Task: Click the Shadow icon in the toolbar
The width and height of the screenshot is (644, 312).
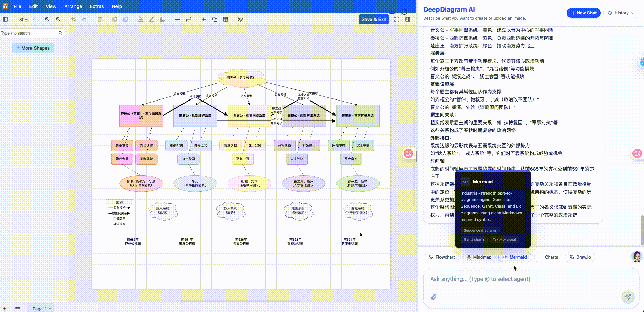Action: point(162,19)
